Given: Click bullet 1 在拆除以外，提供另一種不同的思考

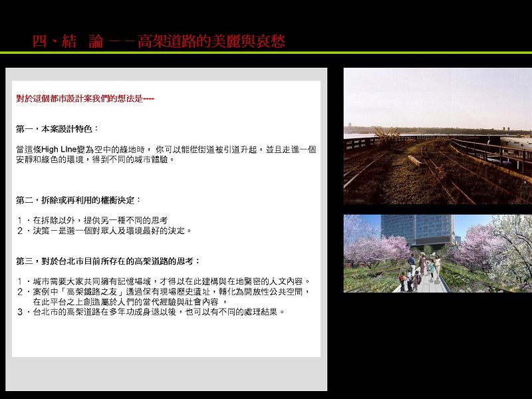Looking at the screenshot, I should pos(92,220).
